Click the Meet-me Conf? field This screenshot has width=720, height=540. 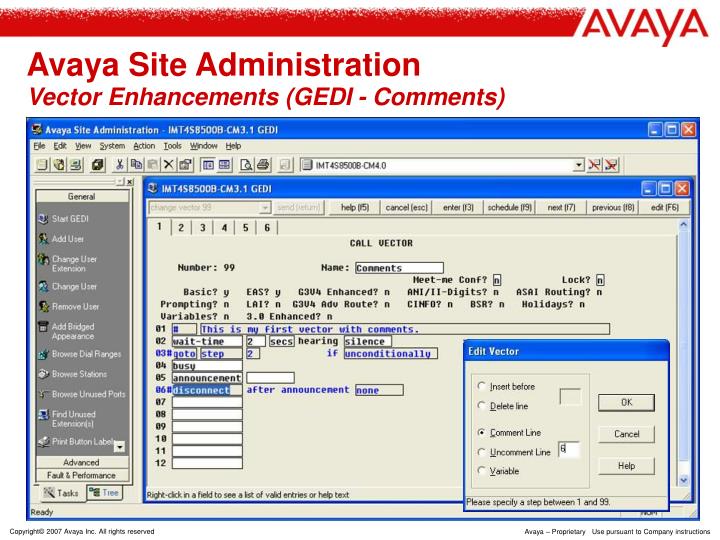coord(497,280)
